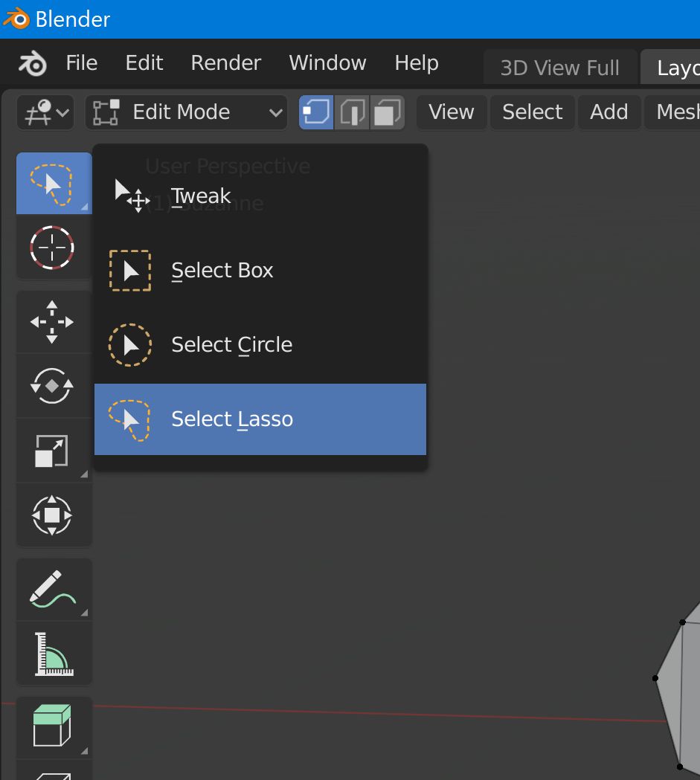Keep vertex select mode active
The height and width of the screenshot is (780, 700).
[x=316, y=112]
